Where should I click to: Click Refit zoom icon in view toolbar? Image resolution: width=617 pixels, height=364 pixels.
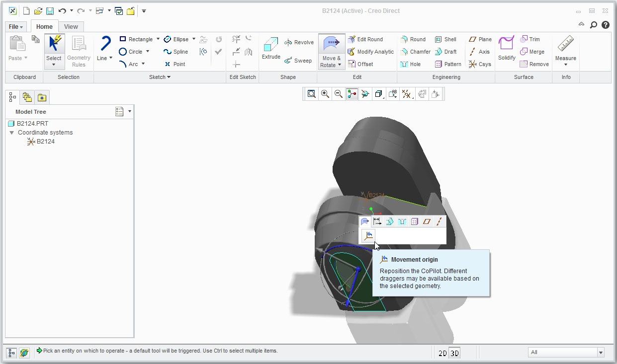312,94
